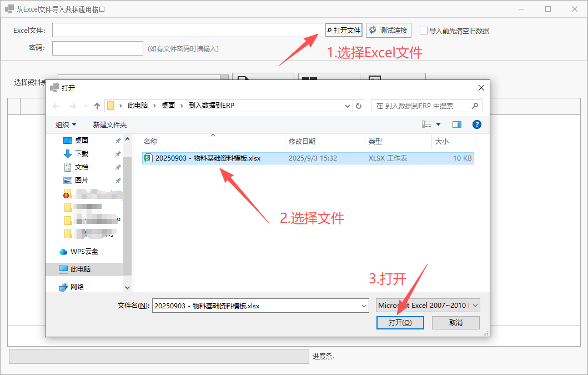This screenshot has height=375, width=588.
Task: Click the pin icon next to 图片
Action: point(118,181)
